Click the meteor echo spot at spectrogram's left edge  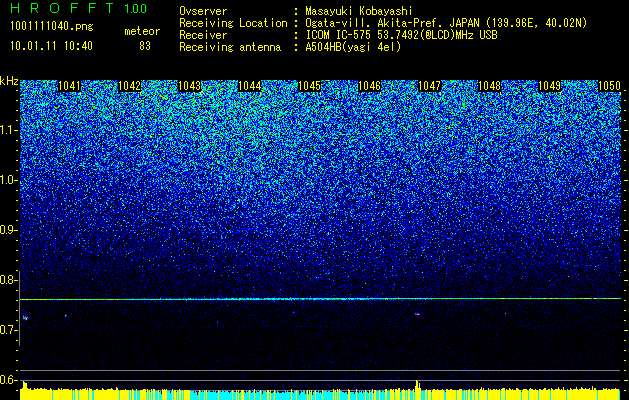[26, 318]
